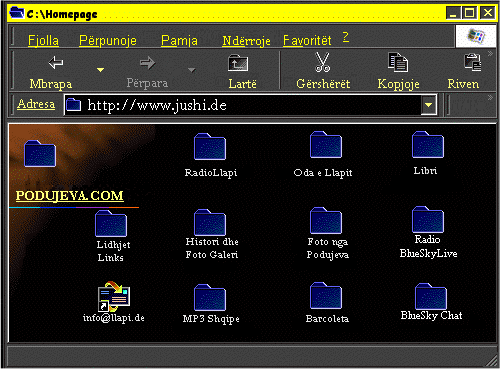Expand the toolbar overflow chevron
Screen dimensions: 500x369
pyautogui.click(x=490, y=53)
